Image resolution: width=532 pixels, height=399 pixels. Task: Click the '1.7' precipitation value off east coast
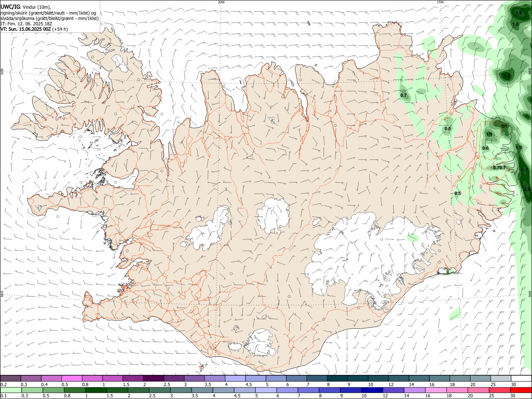pos(524,170)
